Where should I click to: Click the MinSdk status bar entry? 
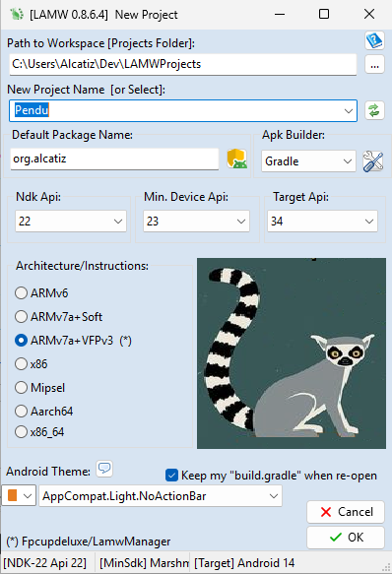(144, 562)
